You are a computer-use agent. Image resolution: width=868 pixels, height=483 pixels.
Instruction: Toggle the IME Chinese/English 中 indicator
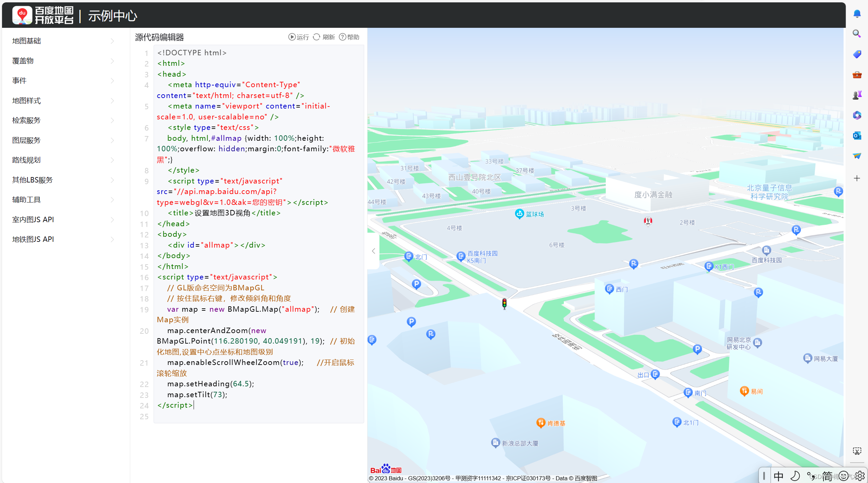(779, 476)
